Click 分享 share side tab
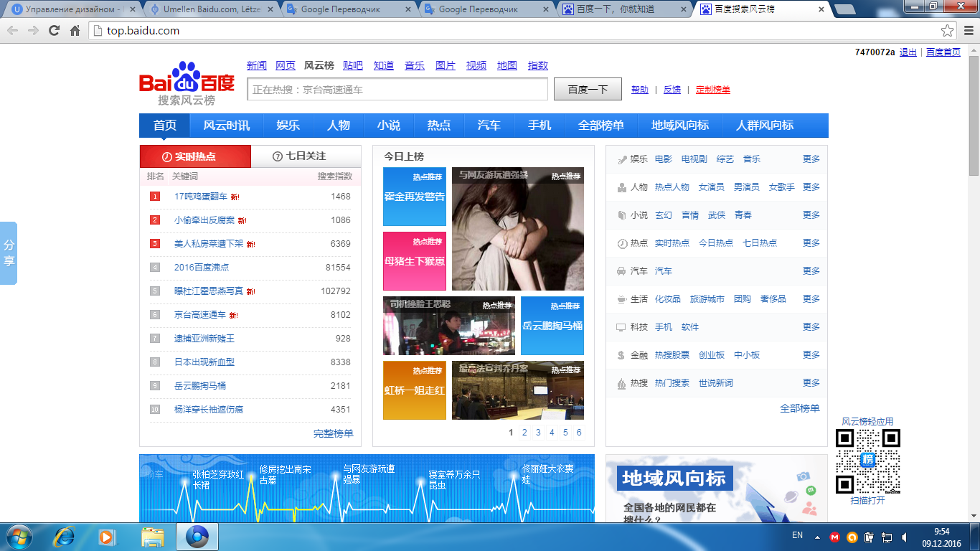 (x=9, y=253)
